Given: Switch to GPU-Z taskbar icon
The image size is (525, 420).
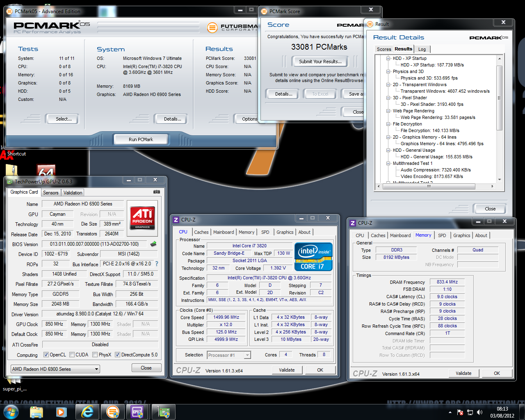Looking at the screenshot, I should coord(164,412).
